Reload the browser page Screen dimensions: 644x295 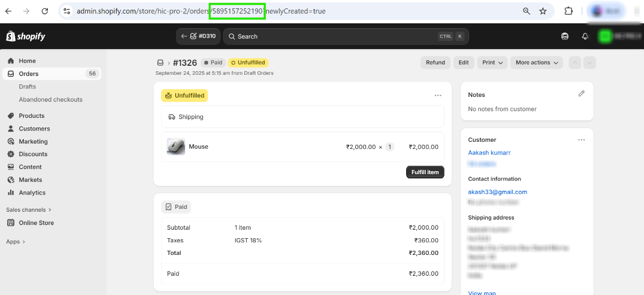point(45,11)
